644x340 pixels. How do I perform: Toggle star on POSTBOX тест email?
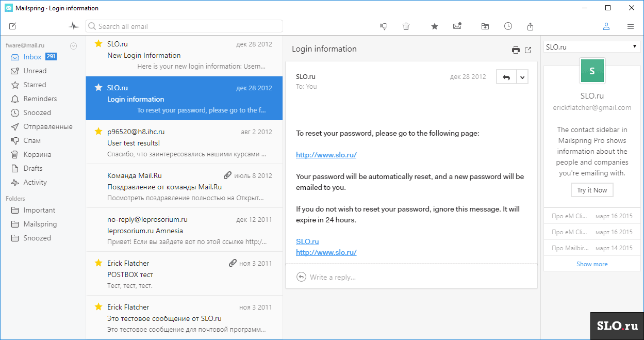(98, 263)
